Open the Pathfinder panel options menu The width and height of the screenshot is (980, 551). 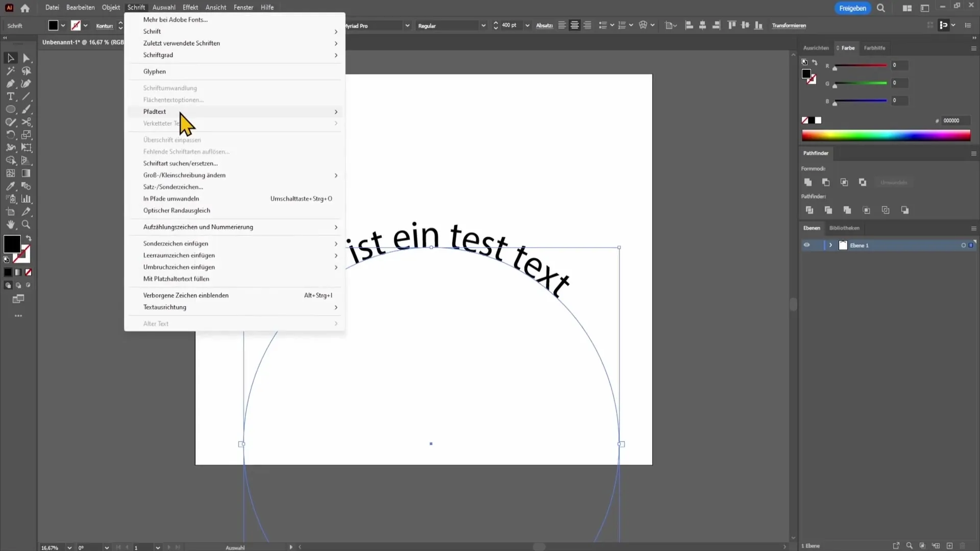[x=973, y=154]
